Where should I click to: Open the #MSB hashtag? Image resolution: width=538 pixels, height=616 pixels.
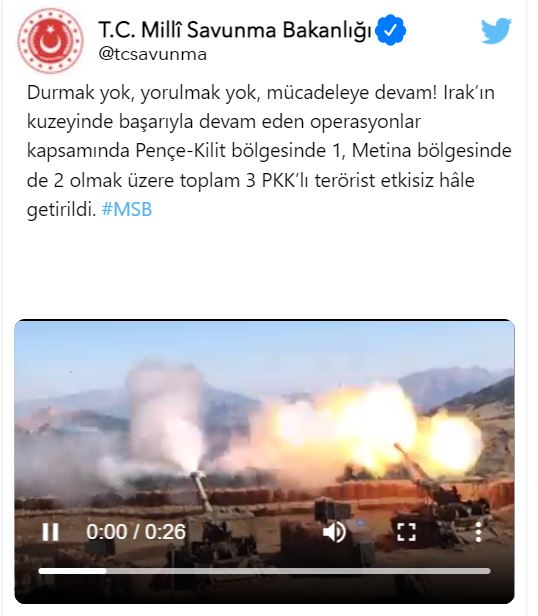(127, 209)
